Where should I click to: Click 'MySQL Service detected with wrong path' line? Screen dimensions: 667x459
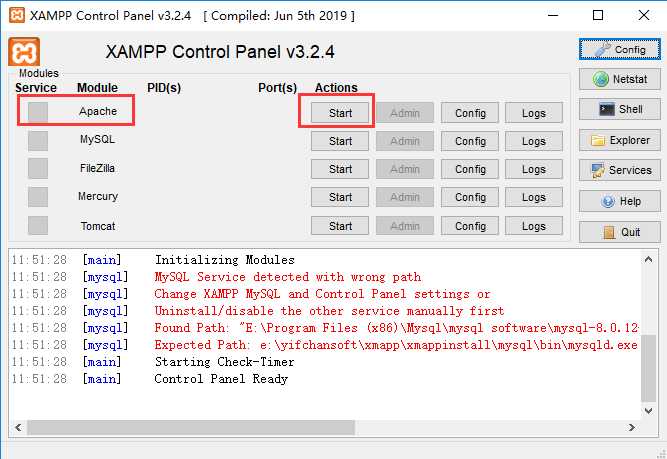[x=288, y=277]
